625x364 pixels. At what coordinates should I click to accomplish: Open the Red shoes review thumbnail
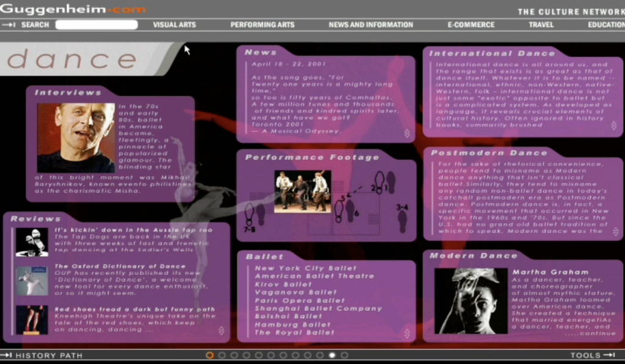[x=32, y=319]
